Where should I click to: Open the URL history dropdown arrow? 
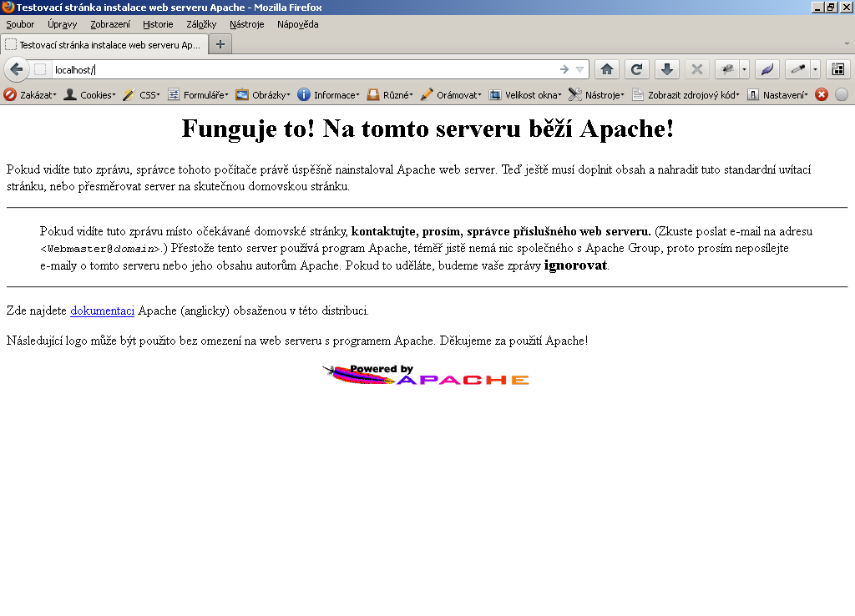pyautogui.click(x=579, y=69)
